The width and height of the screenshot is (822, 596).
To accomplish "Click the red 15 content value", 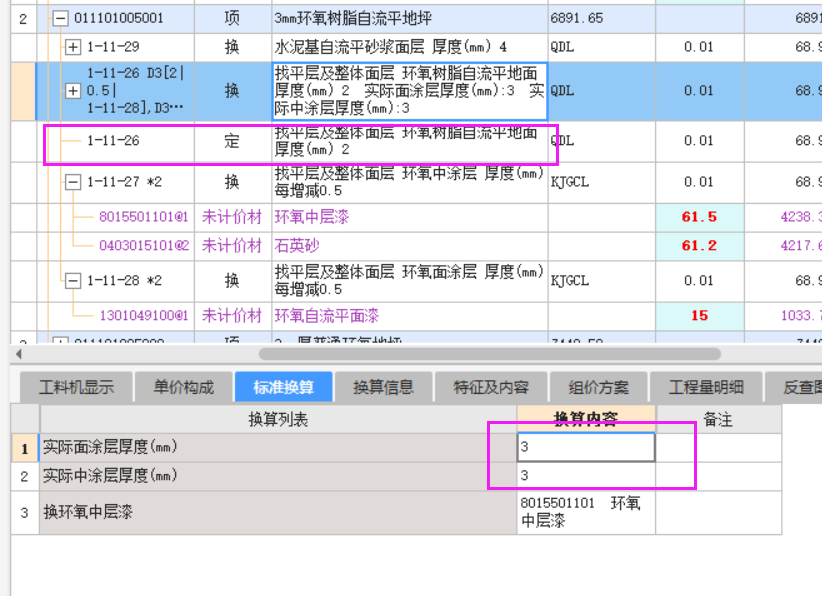I will (700, 316).
